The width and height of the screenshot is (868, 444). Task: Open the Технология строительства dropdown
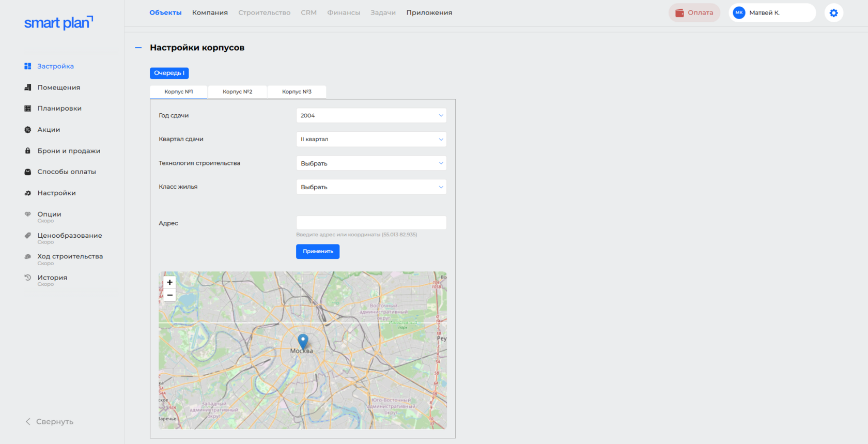point(371,163)
